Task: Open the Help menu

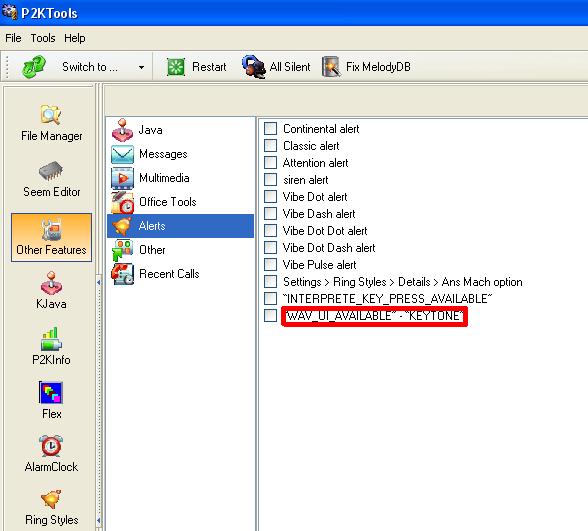Action: (74, 38)
